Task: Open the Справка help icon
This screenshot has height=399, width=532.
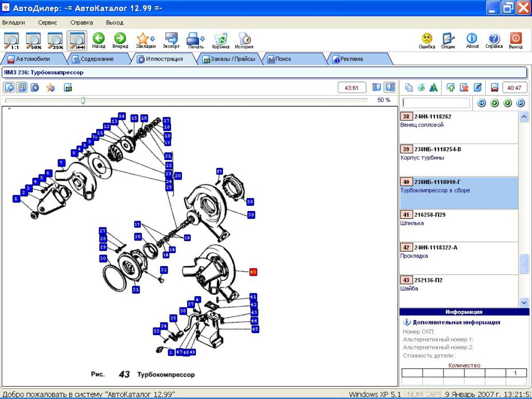Action: point(494,40)
